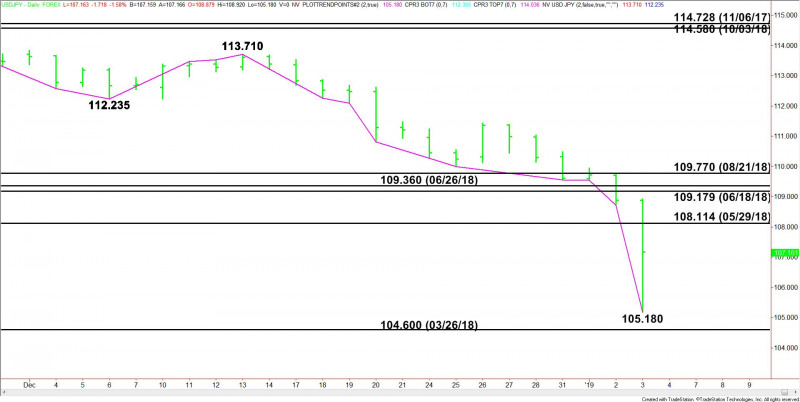Click the 104.000 price axis label
This screenshot has width=800, height=402.
(786, 348)
